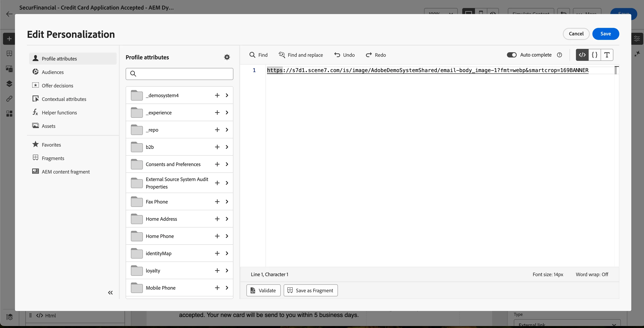Screen dimensions: 644x328
Task: Expand the Fax Phone chevron
Action: tap(227, 202)
